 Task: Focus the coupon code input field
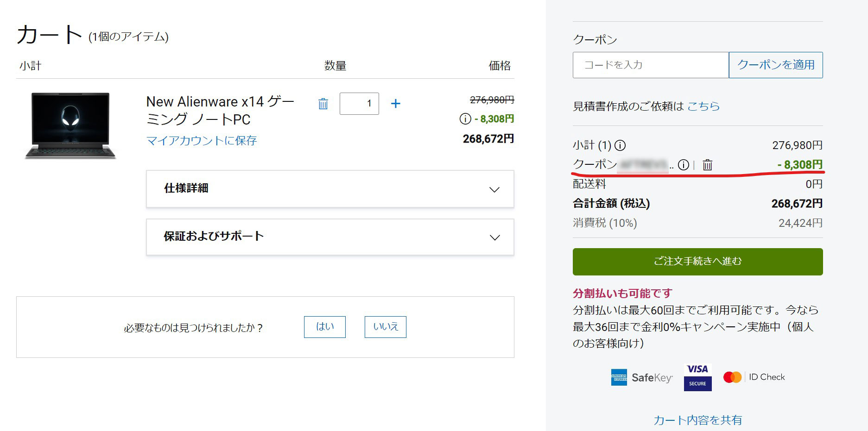[651, 65]
